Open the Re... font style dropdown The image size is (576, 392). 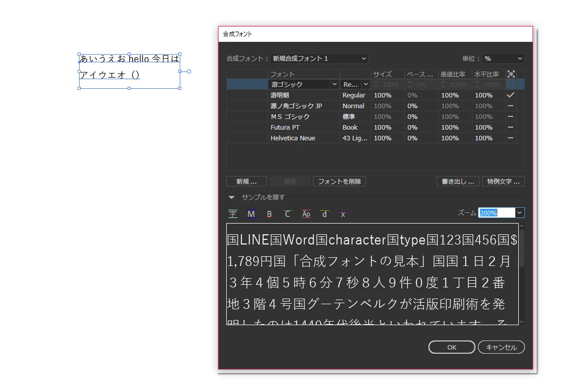pyautogui.click(x=355, y=84)
